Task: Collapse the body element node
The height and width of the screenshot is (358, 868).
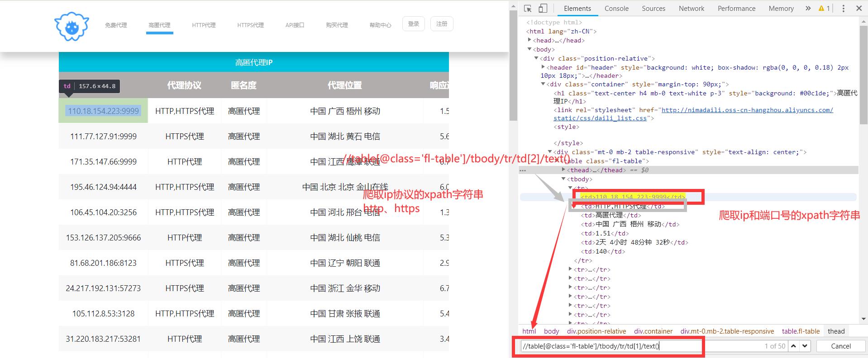Action: 529,49
